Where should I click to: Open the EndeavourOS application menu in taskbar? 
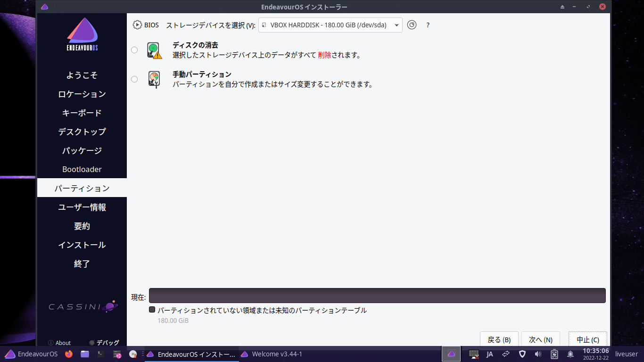[31, 354]
